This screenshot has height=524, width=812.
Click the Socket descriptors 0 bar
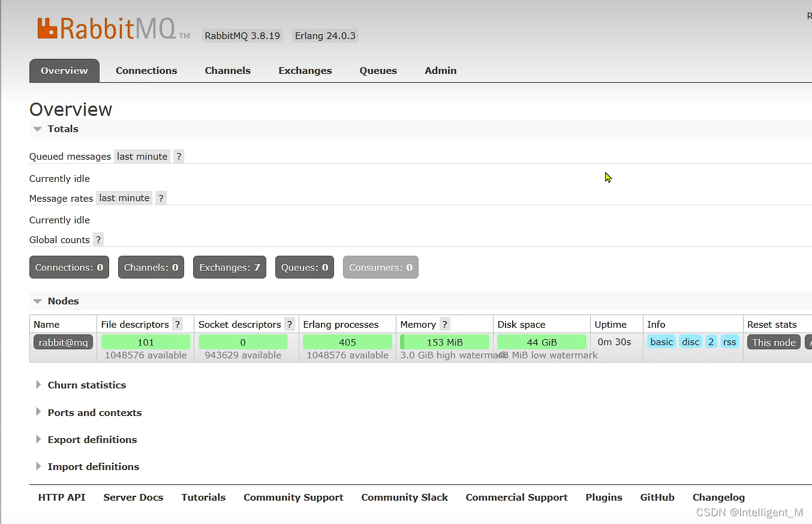click(243, 342)
